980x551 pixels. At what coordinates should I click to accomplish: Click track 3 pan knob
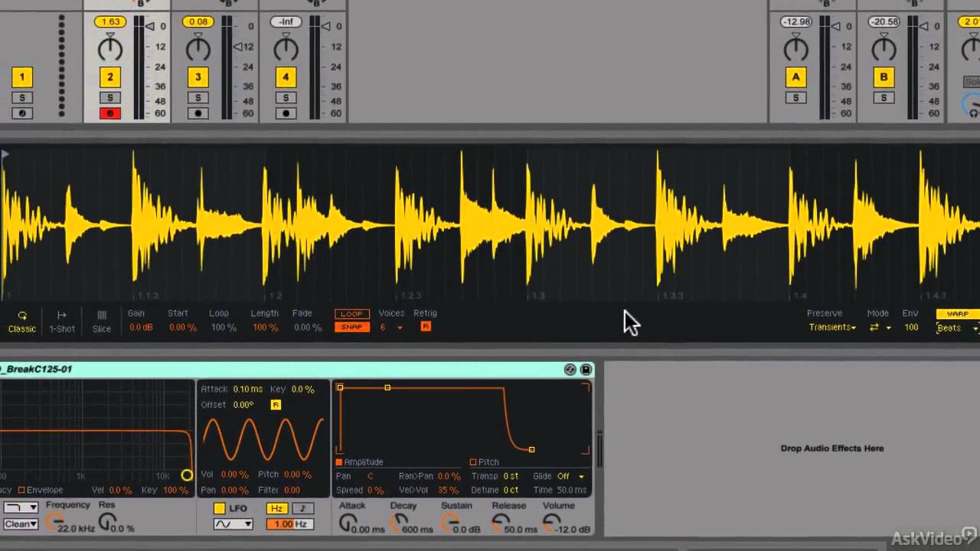198,50
